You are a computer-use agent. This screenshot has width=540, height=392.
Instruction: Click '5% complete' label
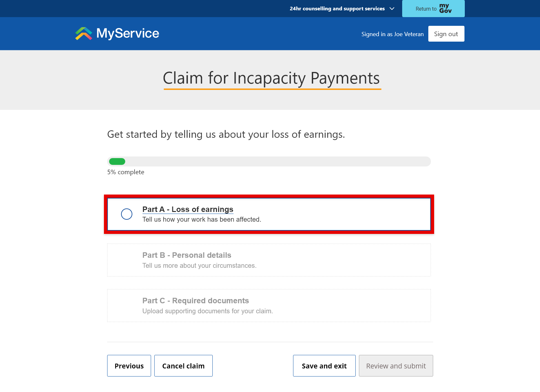[x=126, y=172]
